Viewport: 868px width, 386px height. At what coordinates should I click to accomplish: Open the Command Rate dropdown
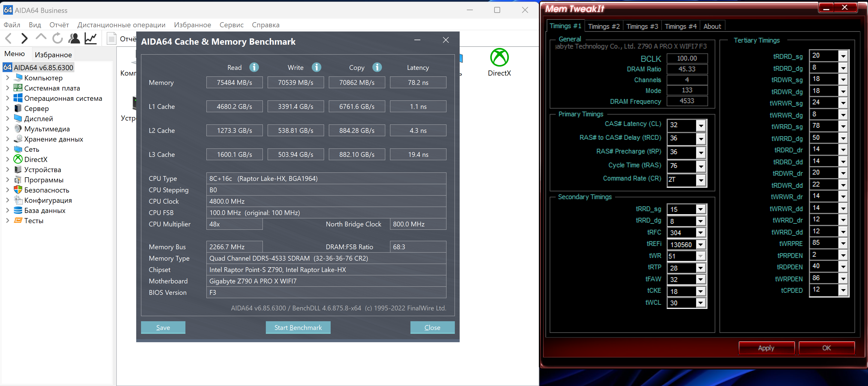(701, 180)
